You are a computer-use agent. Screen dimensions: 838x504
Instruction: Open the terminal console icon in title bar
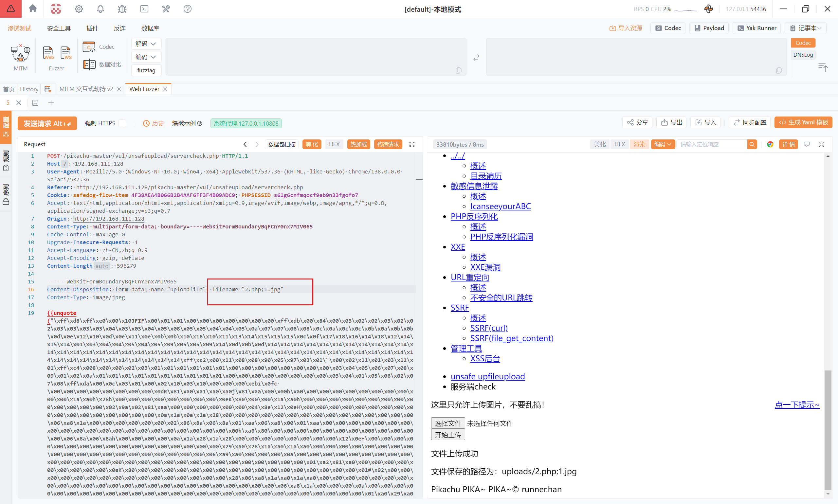(144, 9)
